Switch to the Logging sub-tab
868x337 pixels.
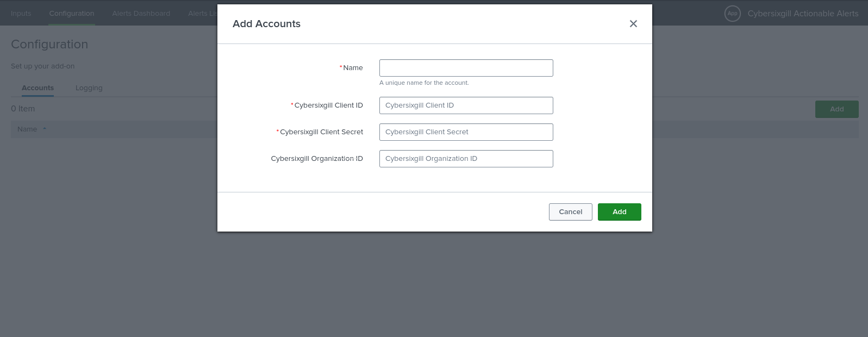(89, 88)
